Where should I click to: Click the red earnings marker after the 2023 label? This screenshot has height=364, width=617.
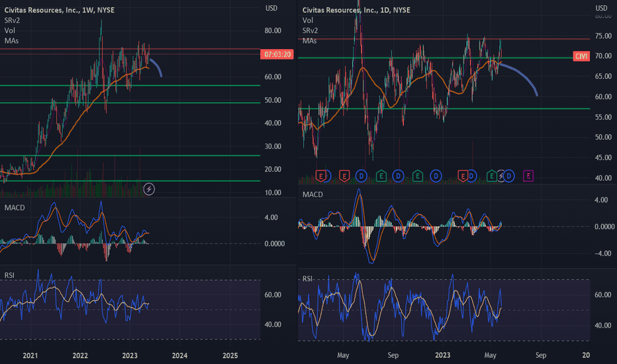coord(463,176)
